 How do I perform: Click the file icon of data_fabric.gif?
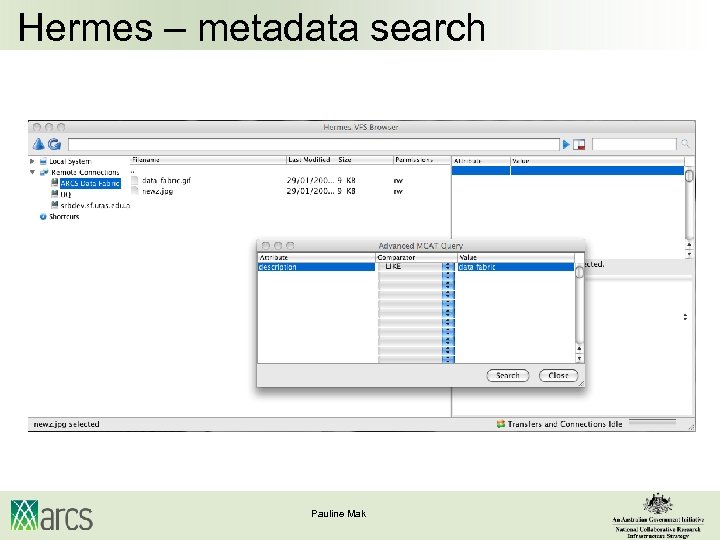click(x=135, y=180)
